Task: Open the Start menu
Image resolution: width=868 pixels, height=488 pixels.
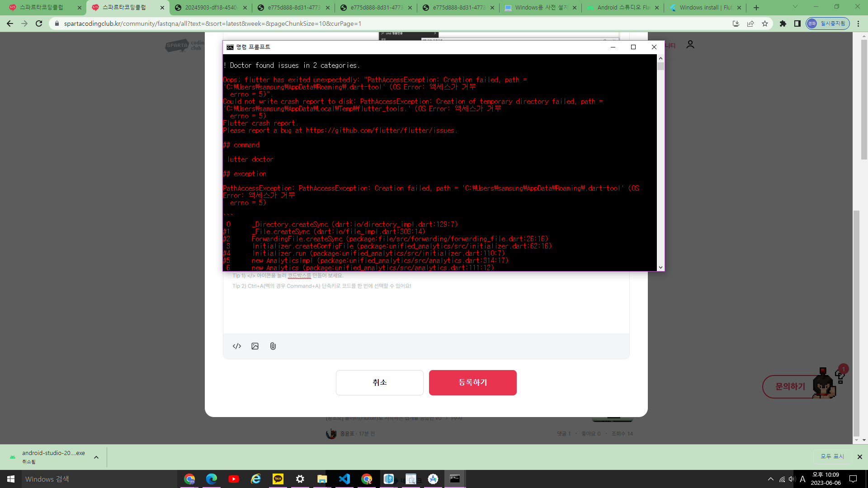Action: pyautogui.click(x=11, y=479)
